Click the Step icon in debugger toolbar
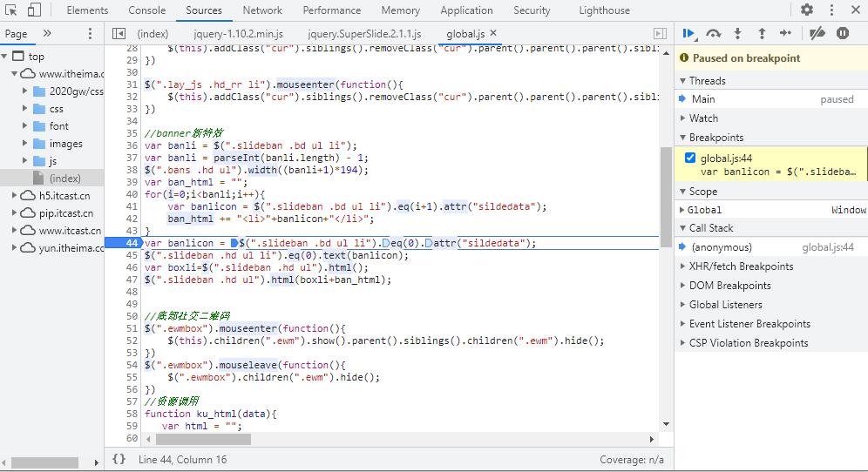The width and height of the screenshot is (868, 472). [x=785, y=34]
